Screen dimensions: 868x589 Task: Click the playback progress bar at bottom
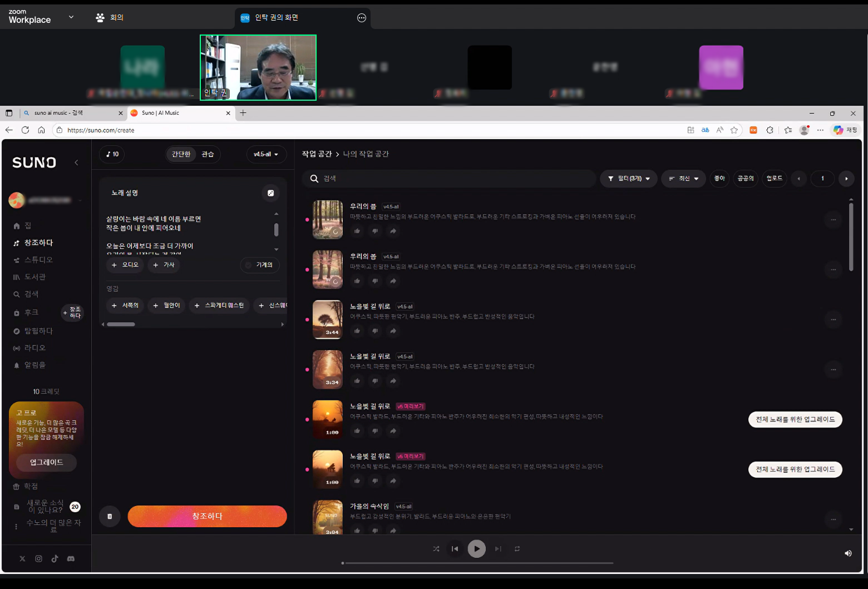(477, 563)
